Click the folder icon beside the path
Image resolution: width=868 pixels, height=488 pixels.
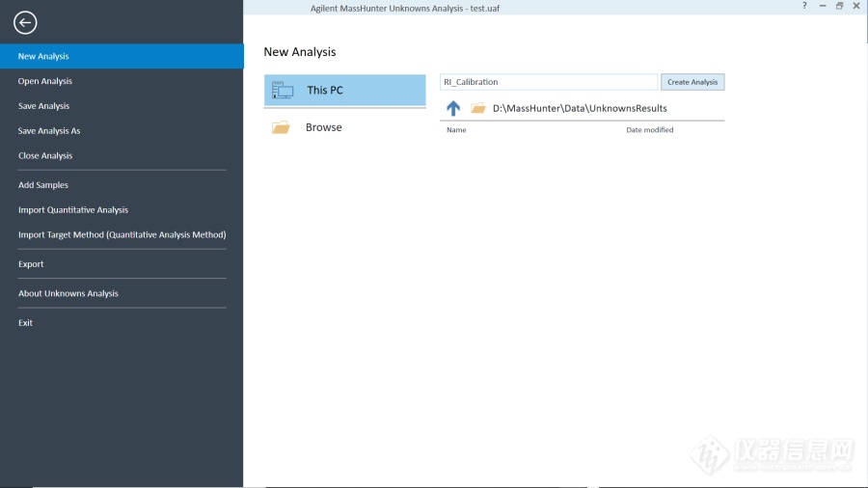tap(477, 108)
